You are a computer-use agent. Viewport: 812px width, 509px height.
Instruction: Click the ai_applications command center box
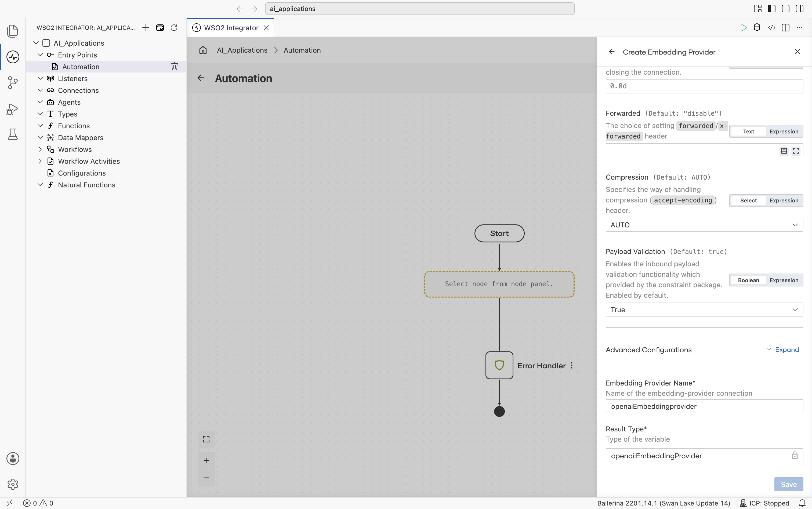[419, 9]
